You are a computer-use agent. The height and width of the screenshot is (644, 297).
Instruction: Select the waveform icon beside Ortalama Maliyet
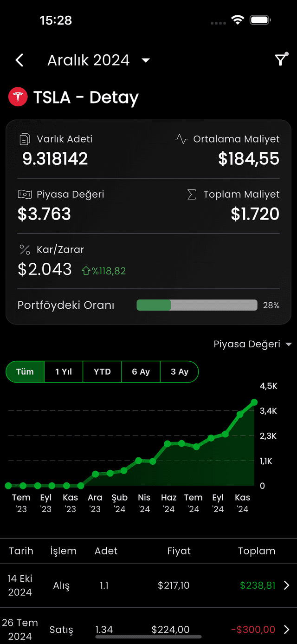(x=181, y=138)
